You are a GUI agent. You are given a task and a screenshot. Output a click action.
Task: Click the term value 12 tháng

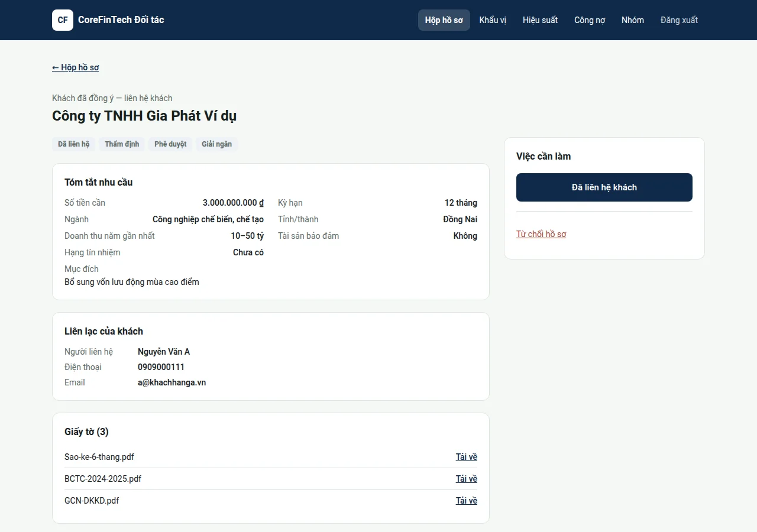point(461,203)
